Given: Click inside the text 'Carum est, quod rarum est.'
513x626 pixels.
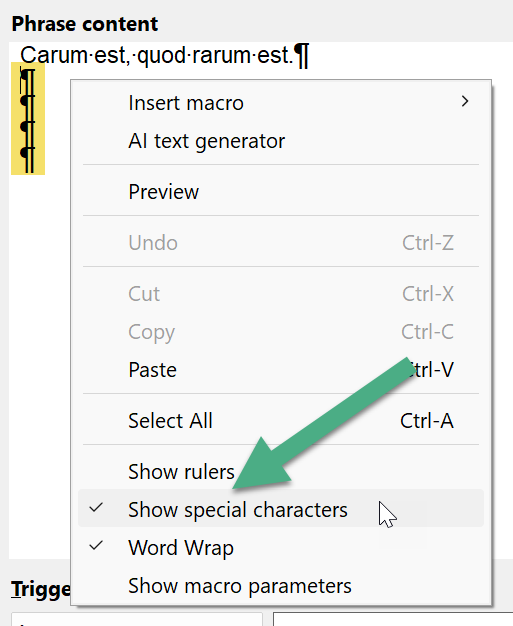Looking at the screenshot, I should pos(157,55).
